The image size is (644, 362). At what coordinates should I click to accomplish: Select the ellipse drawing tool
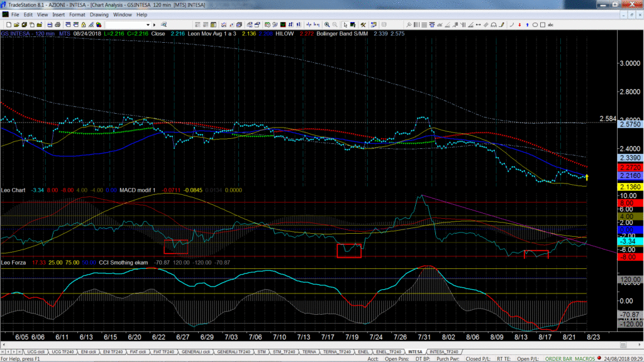click(535, 25)
